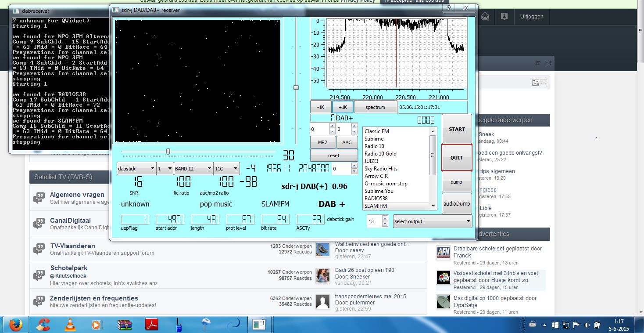Open Algemene vragen forum speech bubble icon
This screenshot has height=333, width=644.
click(39, 198)
